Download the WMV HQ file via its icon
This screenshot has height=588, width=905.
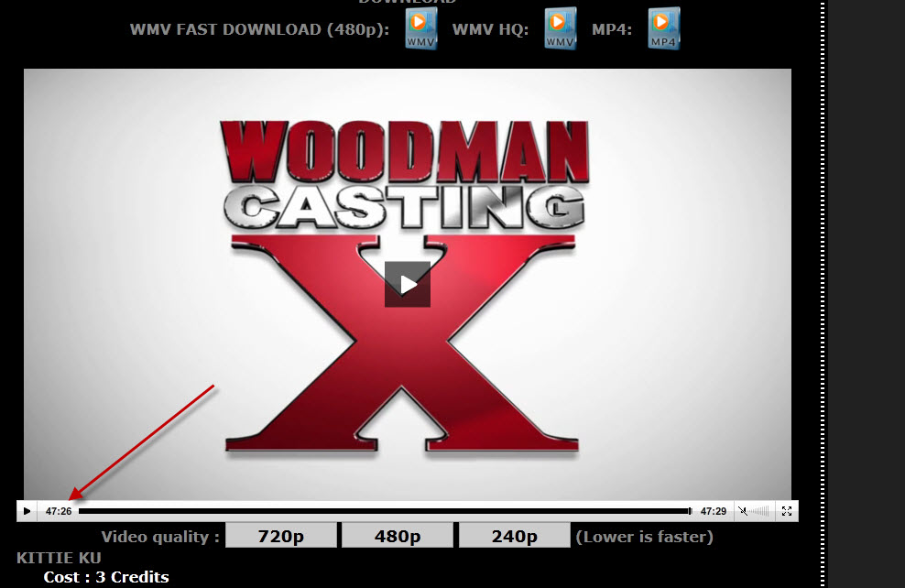pos(560,29)
